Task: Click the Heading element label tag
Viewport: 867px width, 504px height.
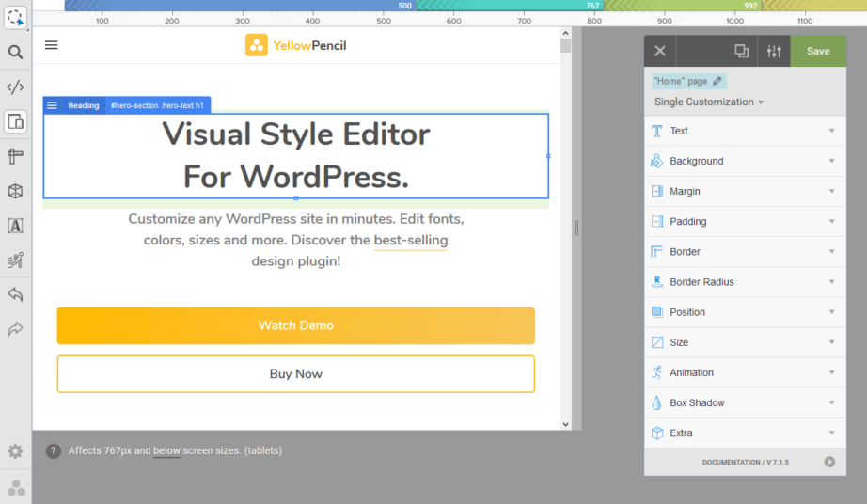Action: [84, 105]
